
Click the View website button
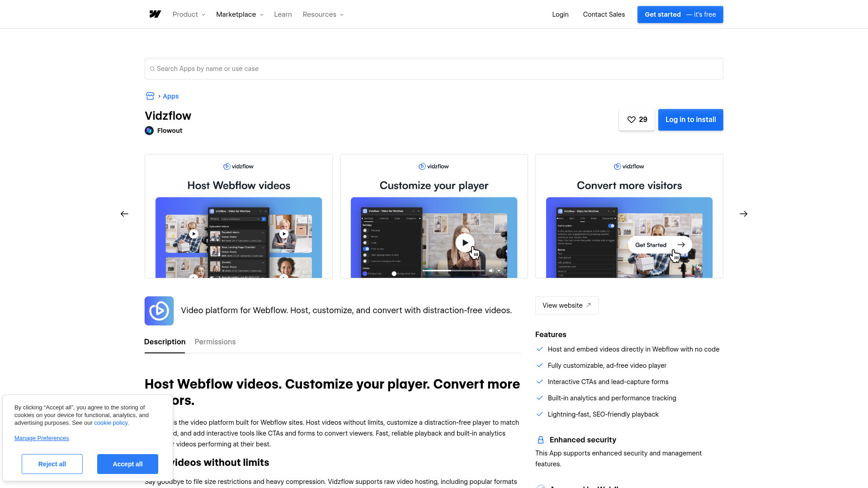(567, 305)
